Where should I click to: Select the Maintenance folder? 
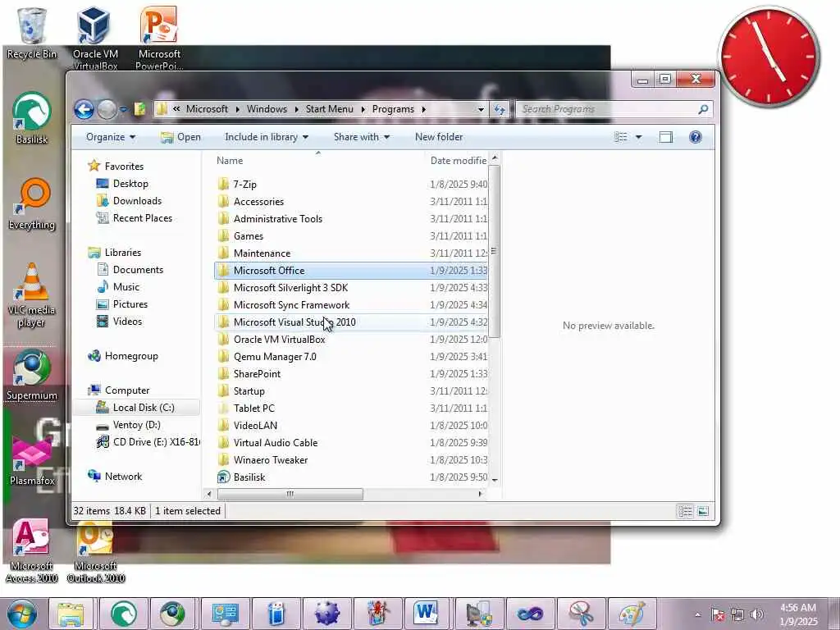pyautogui.click(x=351, y=253)
